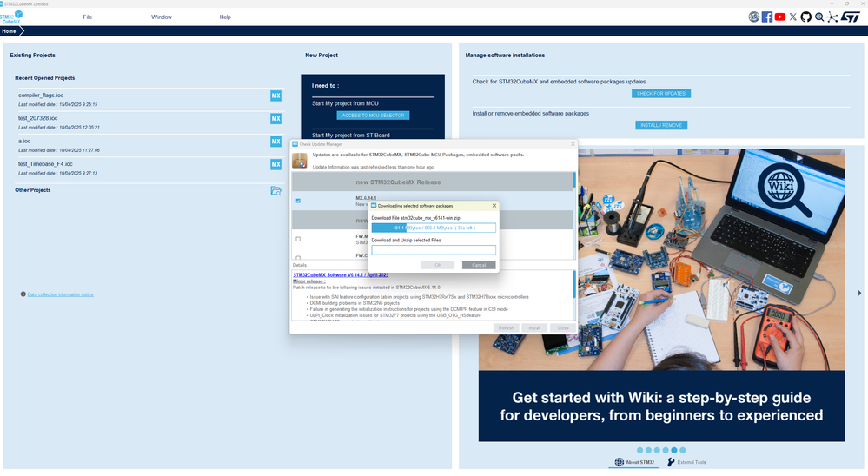This screenshot has width=868, height=476.
Task: Click the INSTALL / REMOVE button
Action: click(661, 126)
